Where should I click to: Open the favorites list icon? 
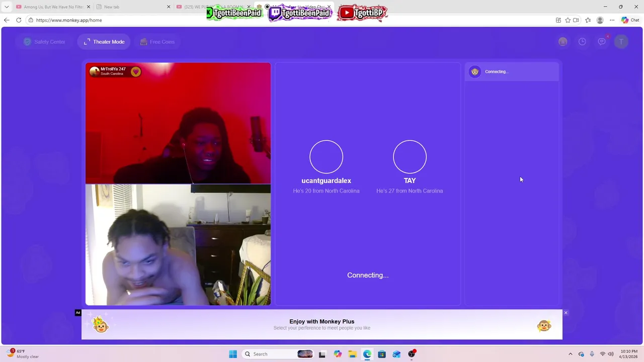coord(588,20)
